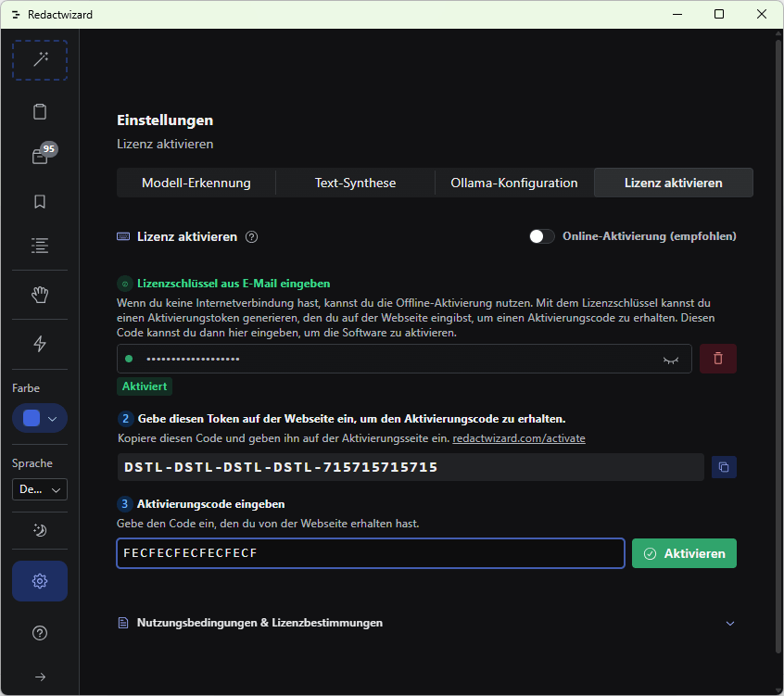
Task: Open settings via the gear icon
Action: pyautogui.click(x=40, y=581)
